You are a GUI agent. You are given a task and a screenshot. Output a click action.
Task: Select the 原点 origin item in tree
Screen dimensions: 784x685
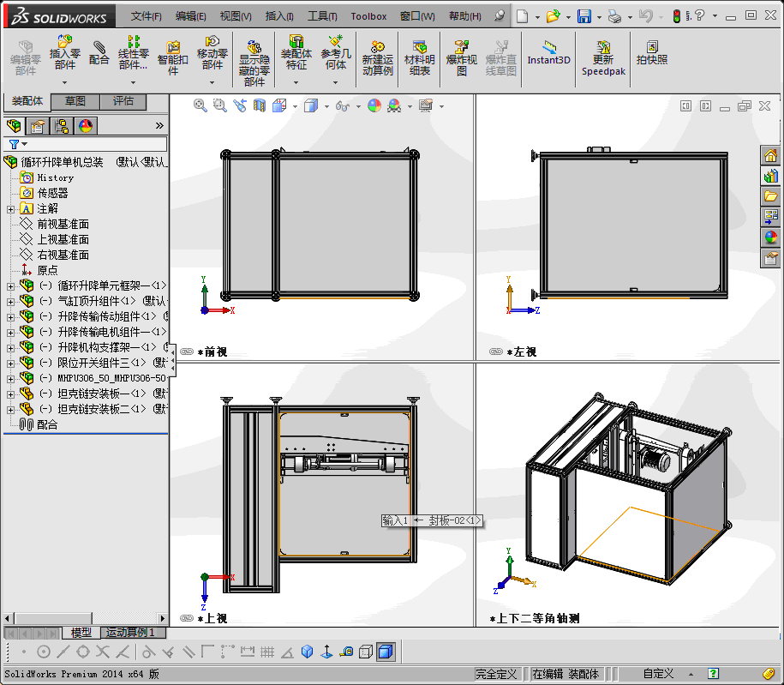tap(39, 270)
